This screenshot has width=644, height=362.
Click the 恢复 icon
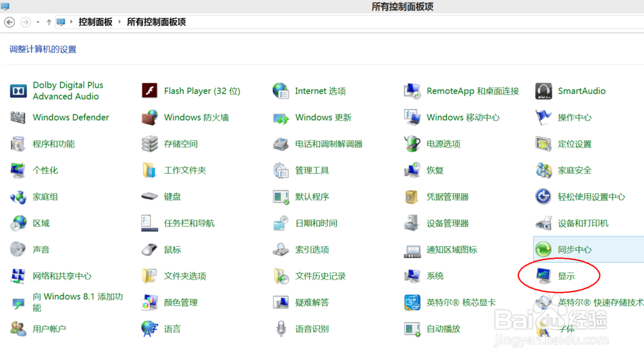(x=412, y=171)
